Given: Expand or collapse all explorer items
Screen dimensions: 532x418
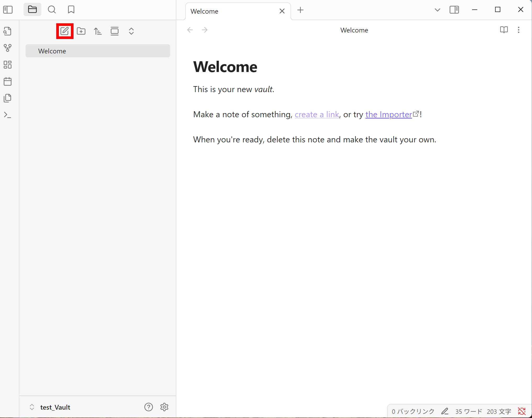Looking at the screenshot, I should pos(131,31).
